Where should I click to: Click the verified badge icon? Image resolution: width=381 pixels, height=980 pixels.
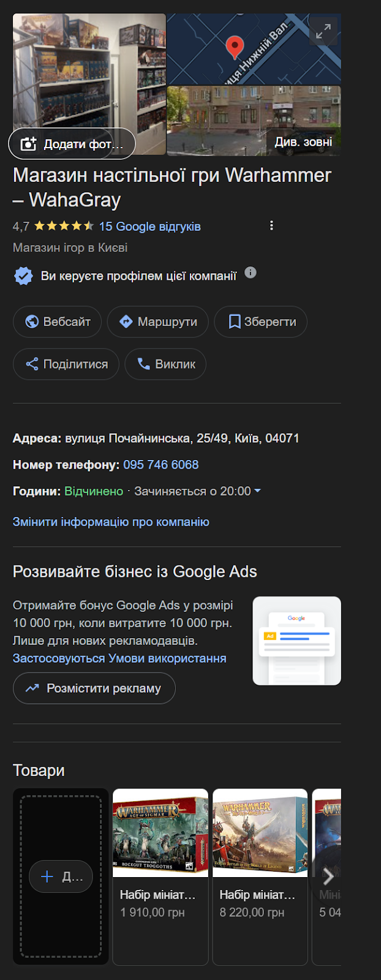[x=23, y=276]
